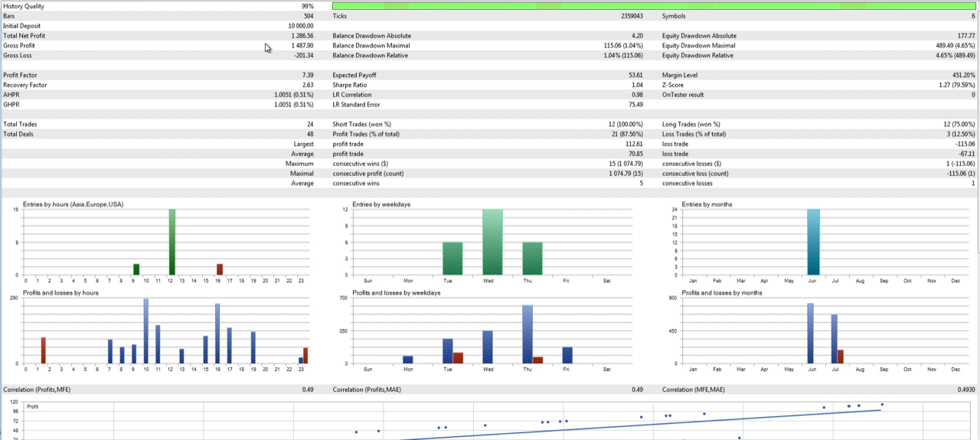Screen dimensions: 980x440
Task: Click the red hour 1 bar in Profits and losses by hours
Action: coord(44,350)
